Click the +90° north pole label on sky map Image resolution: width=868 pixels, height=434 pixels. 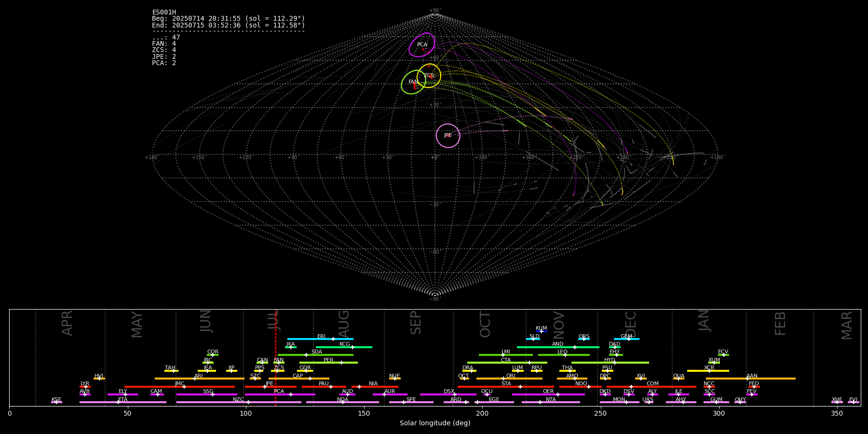click(x=435, y=10)
